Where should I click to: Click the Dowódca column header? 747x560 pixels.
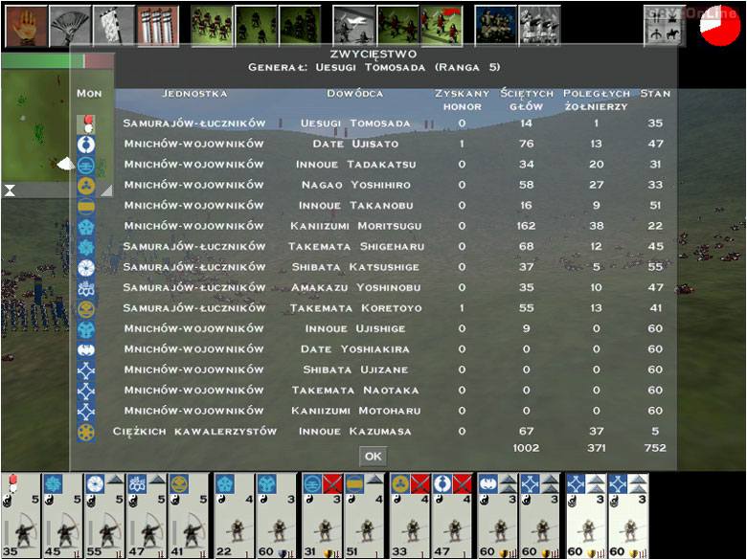coord(354,94)
